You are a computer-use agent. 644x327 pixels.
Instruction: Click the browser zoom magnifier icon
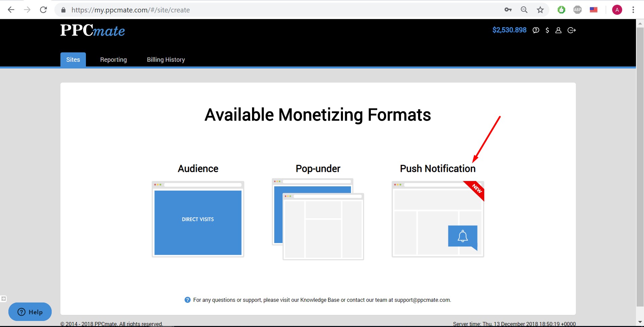524,10
